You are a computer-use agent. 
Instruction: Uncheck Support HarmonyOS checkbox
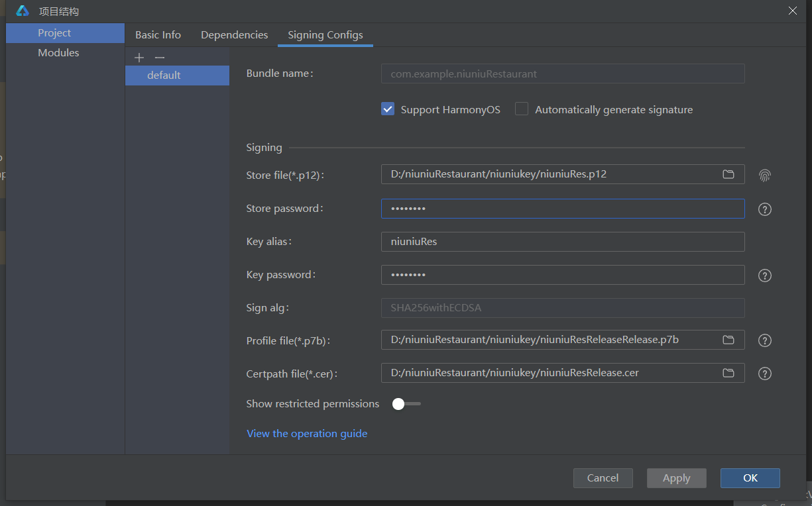(x=388, y=109)
